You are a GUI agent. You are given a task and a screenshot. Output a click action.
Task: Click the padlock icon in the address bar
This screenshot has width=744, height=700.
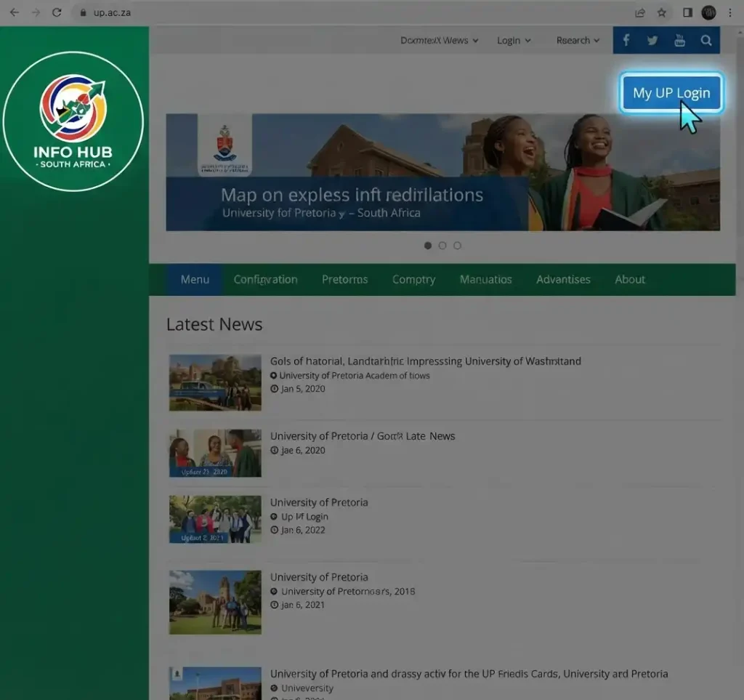(83, 13)
